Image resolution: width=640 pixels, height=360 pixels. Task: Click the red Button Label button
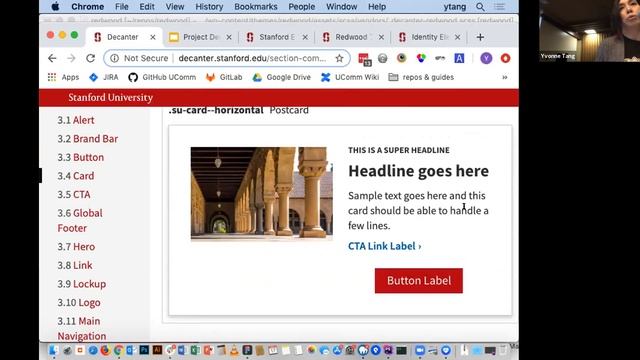click(419, 280)
